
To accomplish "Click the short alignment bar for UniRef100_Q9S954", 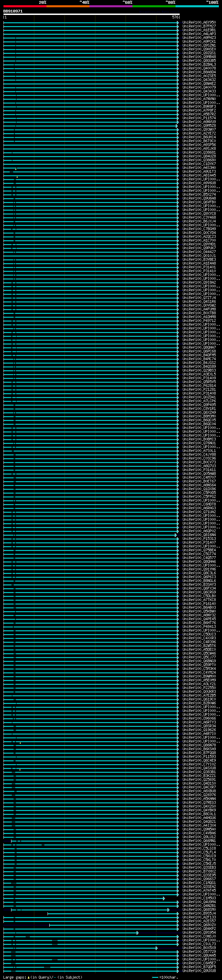I will click(x=71, y=932).
